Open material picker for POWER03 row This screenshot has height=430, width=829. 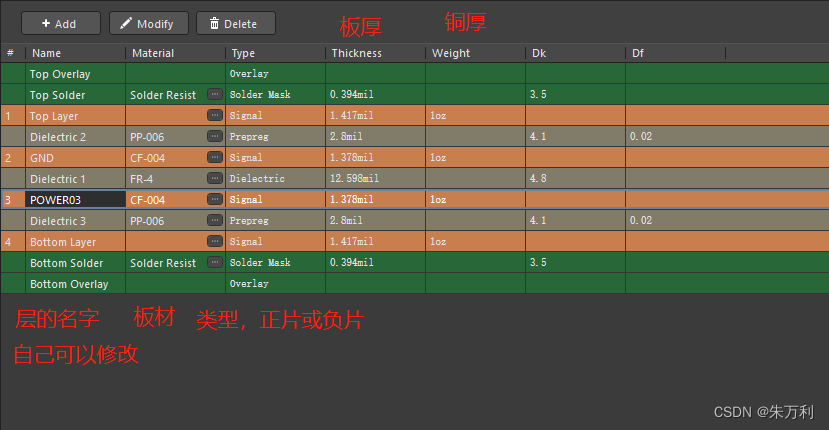[x=215, y=199]
